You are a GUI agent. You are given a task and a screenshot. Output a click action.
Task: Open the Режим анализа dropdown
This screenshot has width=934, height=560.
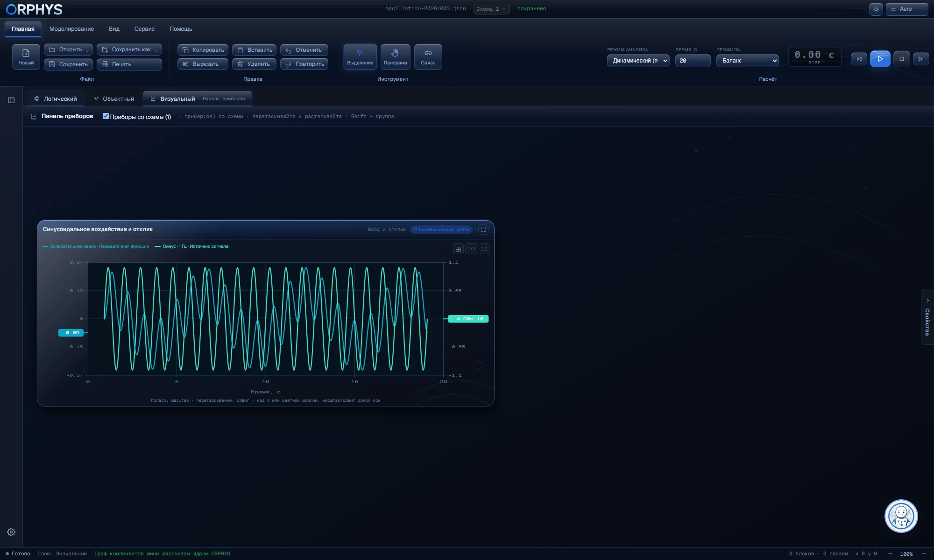pyautogui.click(x=638, y=61)
